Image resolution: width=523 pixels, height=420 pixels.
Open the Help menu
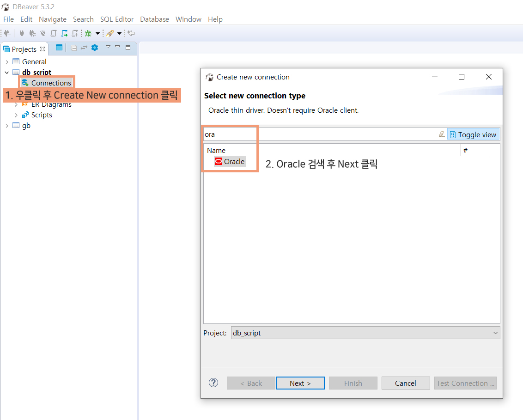point(215,19)
